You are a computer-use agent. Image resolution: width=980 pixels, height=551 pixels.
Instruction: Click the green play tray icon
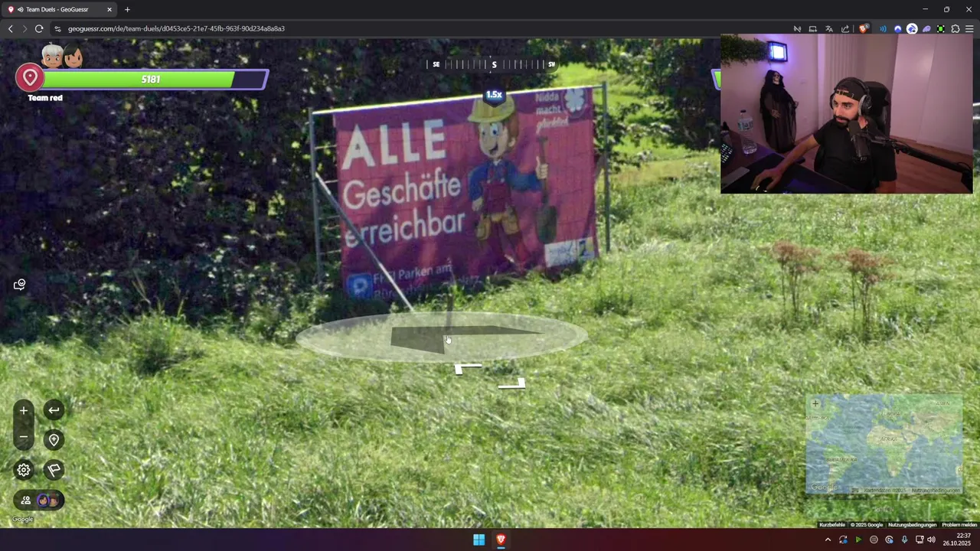point(858,540)
